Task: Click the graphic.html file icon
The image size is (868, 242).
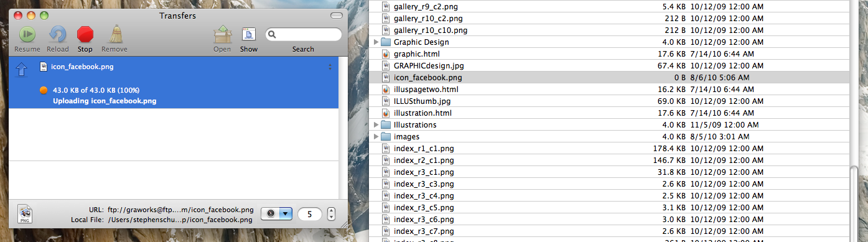Action: tap(386, 54)
